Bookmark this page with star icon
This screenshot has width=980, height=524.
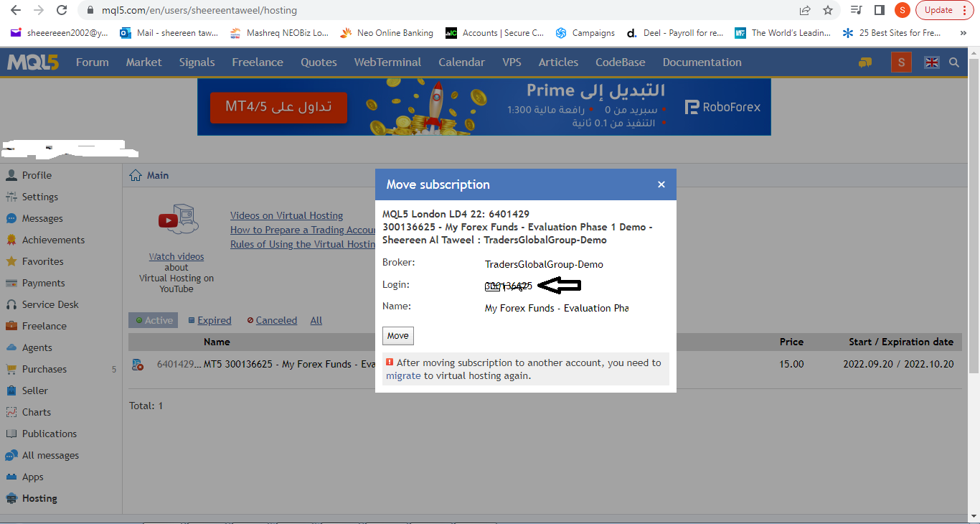(x=828, y=10)
